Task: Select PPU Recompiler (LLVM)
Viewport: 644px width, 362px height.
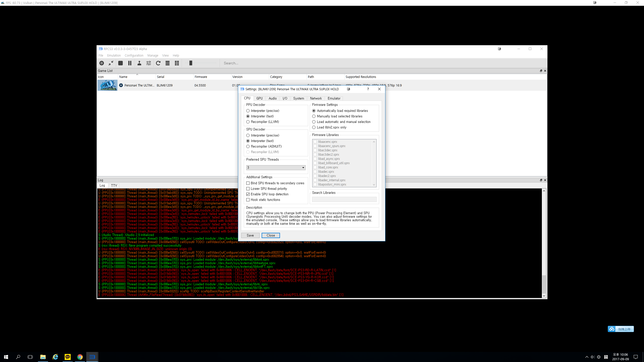Action: click(263, 122)
